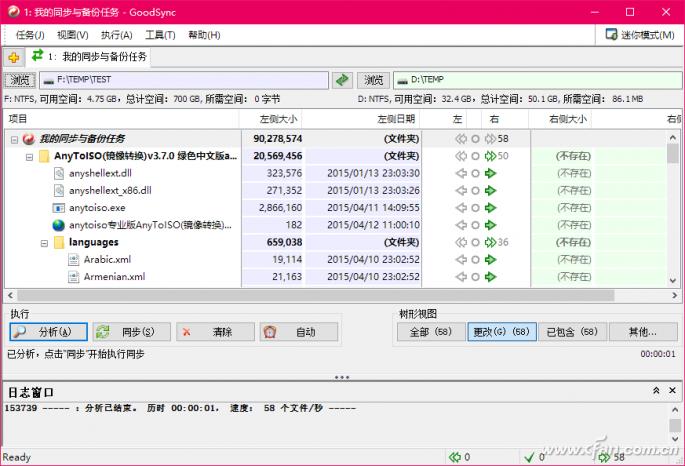The image size is (685, 466).
Task: Click double left arrow on AnyToISO folder row
Action: pos(461,156)
